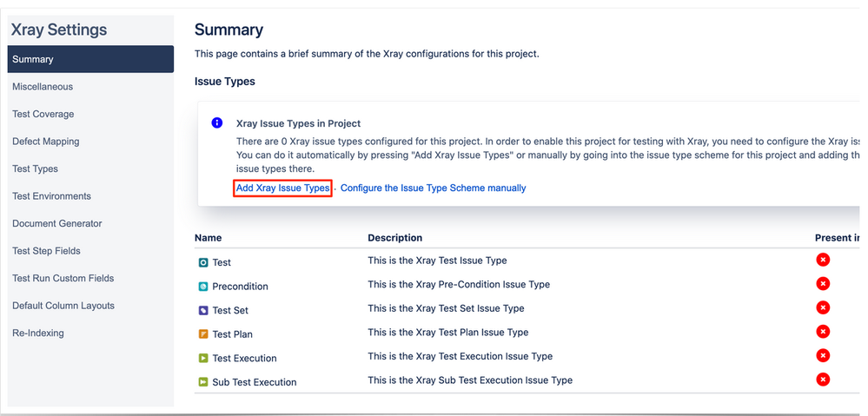
Task: Click the Precondition issue type name
Action: click(241, 287)
